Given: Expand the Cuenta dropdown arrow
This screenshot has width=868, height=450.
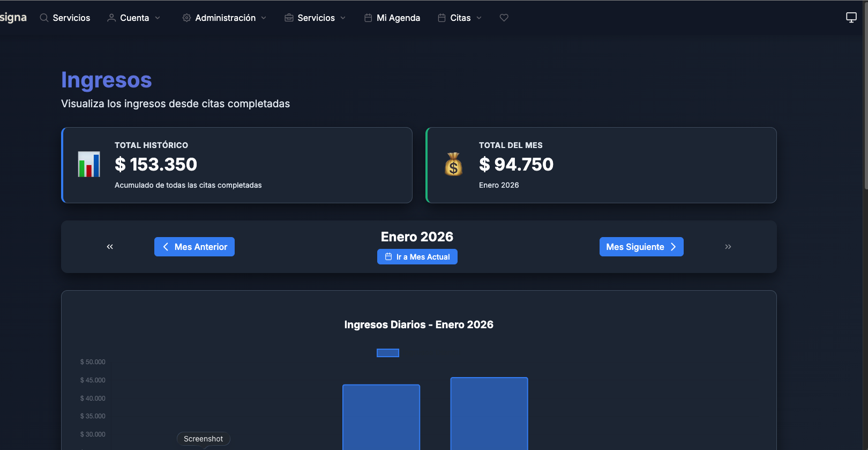Looking at the screenshot, I should click(x=158, y=18).
